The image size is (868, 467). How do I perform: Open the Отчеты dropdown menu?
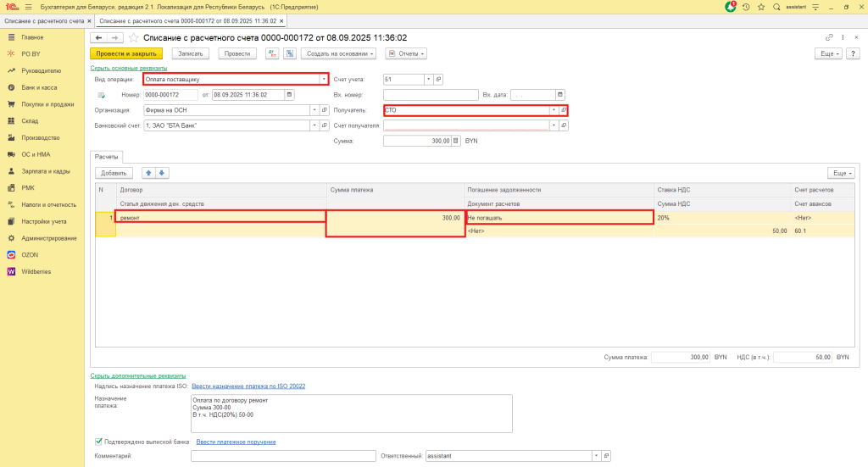(x=406, y=53)
